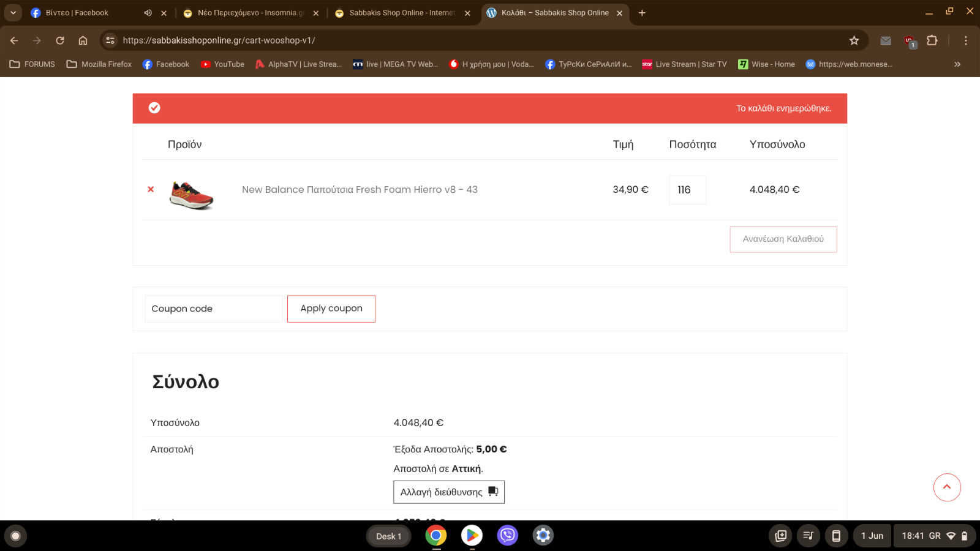Click the Το καλάθι ενημερώθηκε notice text
This screenshot has height=551, width=980.
pos(783,108)
